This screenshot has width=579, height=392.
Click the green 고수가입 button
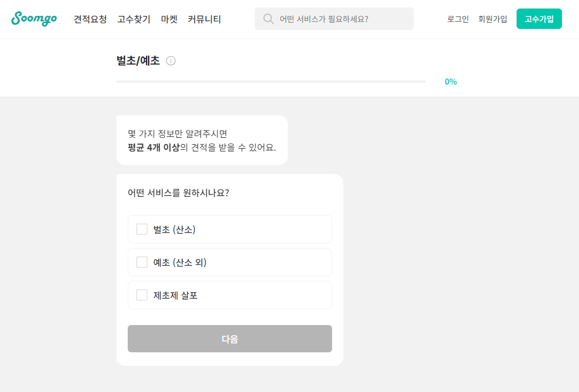click(539, 19)
